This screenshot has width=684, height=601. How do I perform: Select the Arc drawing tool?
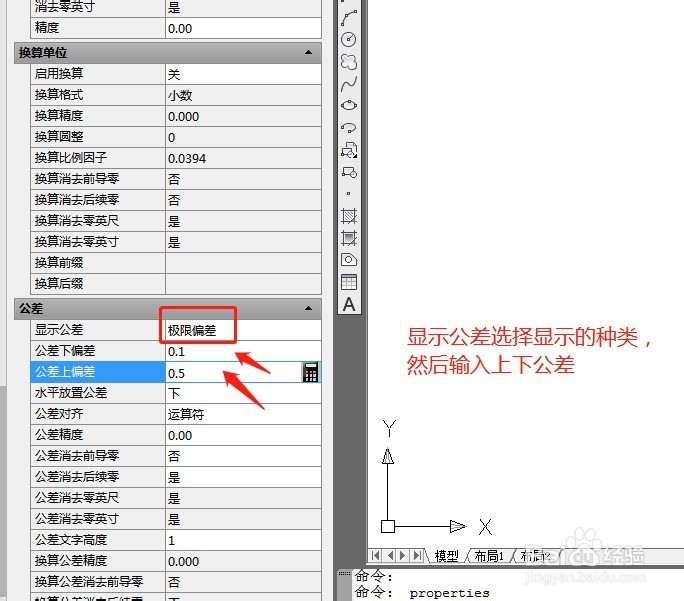(349, 17)
